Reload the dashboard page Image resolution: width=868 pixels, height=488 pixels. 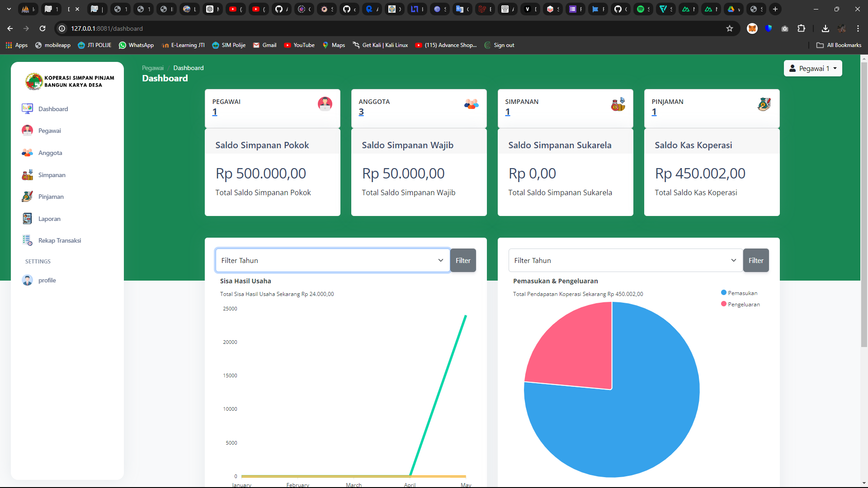click(42, 28)
